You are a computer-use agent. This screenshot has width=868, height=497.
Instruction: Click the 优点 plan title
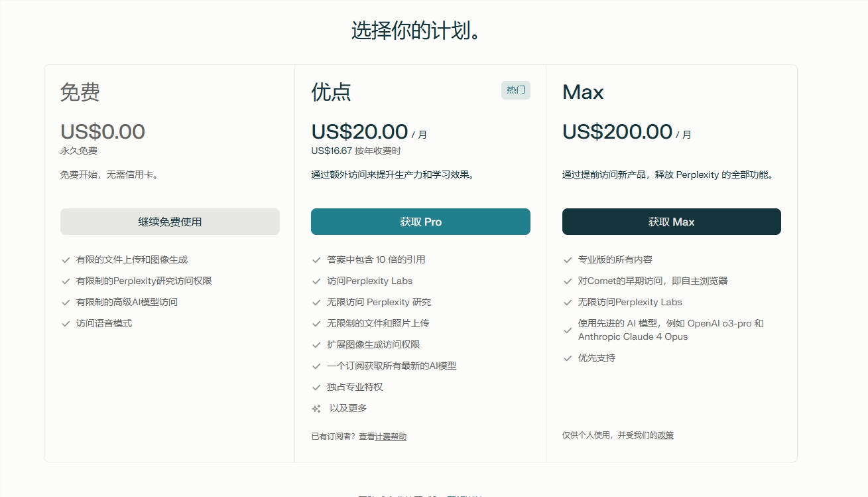click(x=331, y=92)
